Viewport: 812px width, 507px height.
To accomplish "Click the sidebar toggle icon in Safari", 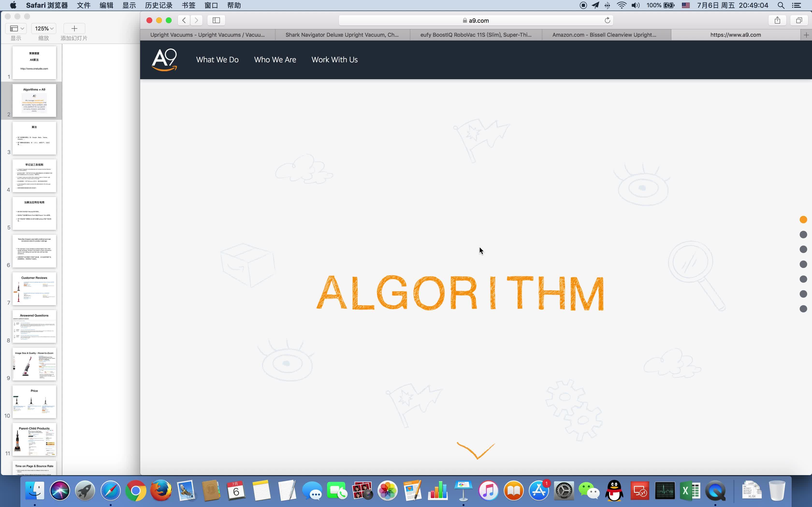I will pyautogui.click(x=216, y=21).
